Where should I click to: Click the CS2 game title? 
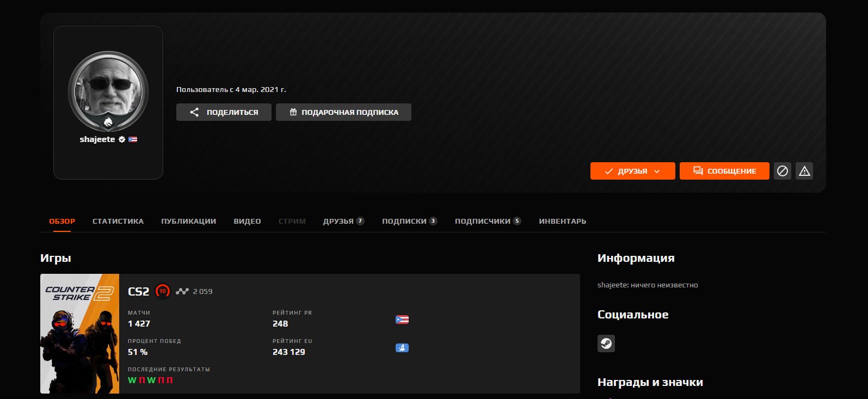coord(138,292)
